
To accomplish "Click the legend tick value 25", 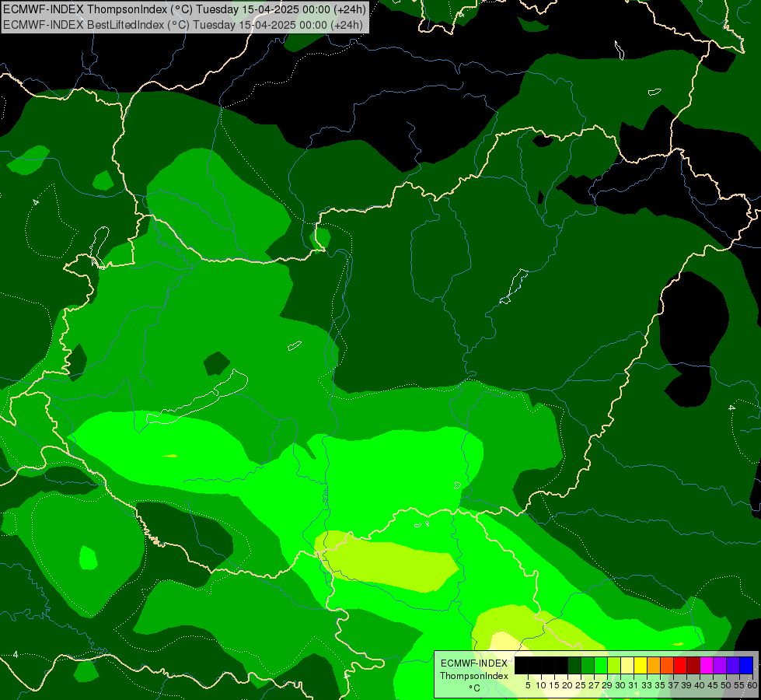I will pyautogui.click(x=581, y=685).
